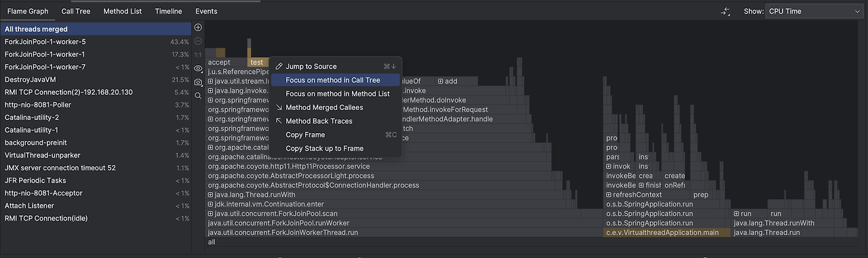Open the Method List tab

(x=123, y=12)
